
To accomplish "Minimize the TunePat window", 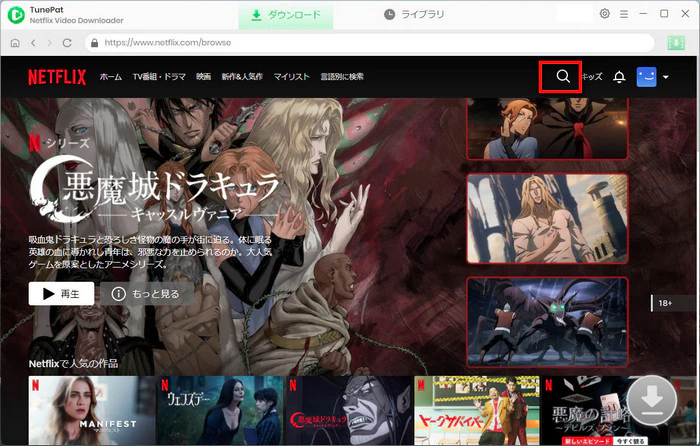I will pos(643,14).
